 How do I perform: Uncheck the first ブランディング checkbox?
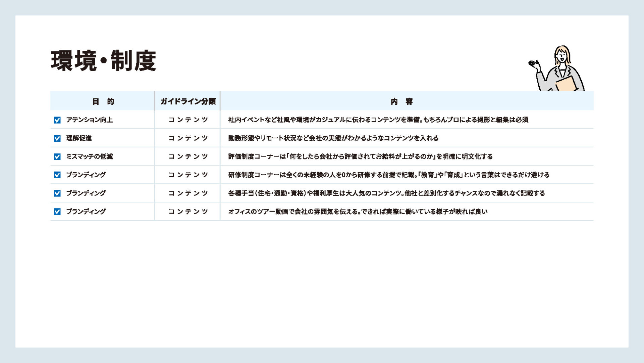[57, 175]
